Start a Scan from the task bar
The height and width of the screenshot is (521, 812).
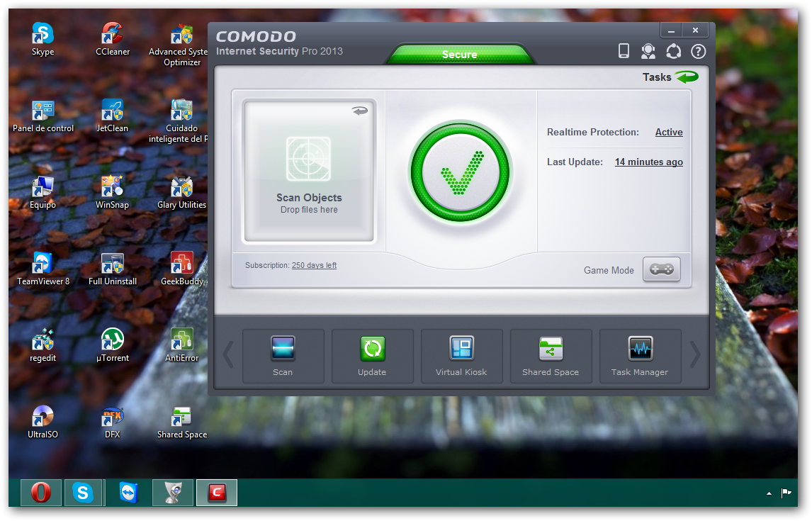283,356
